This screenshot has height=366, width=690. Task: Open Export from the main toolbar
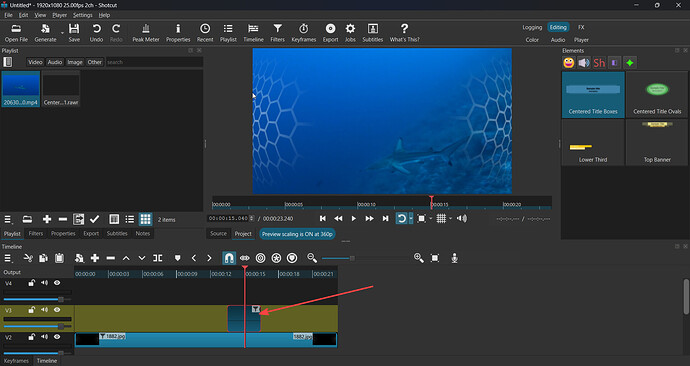pyautogui.click(x=330, y=33)
